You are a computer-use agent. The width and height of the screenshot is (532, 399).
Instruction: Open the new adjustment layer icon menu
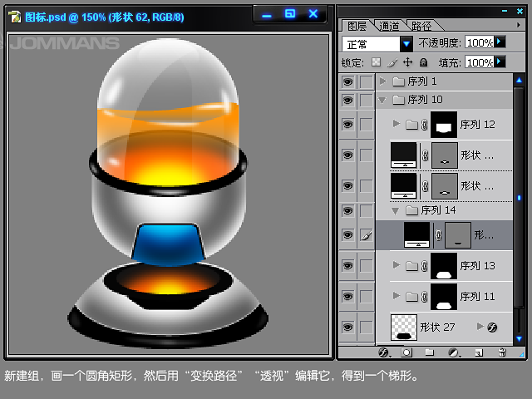[454, 352]
